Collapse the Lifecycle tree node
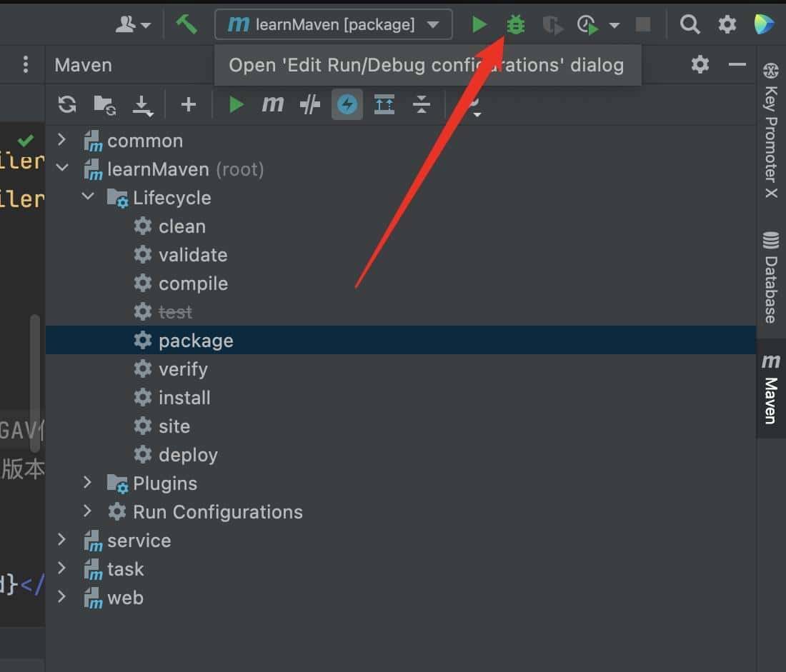 point(88,197)
